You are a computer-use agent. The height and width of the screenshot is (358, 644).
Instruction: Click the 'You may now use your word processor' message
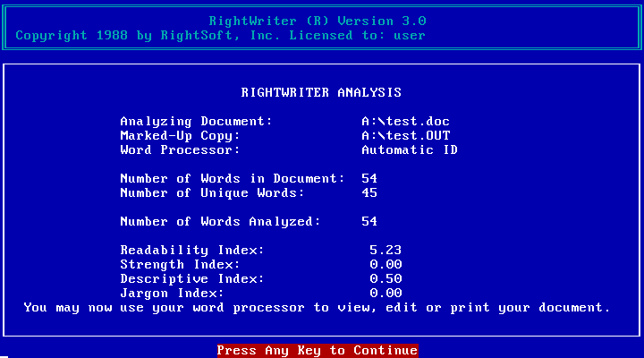pos(317,308)
